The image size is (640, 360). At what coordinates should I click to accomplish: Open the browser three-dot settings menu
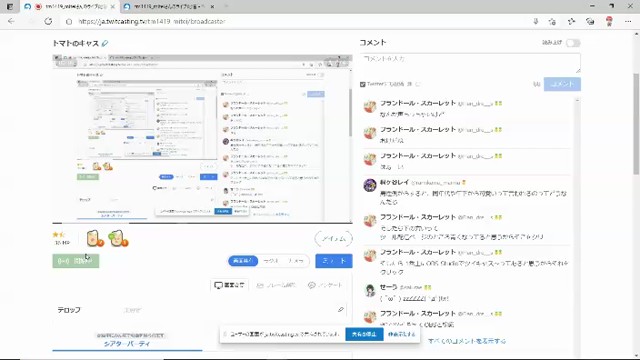tap(628, 21)
